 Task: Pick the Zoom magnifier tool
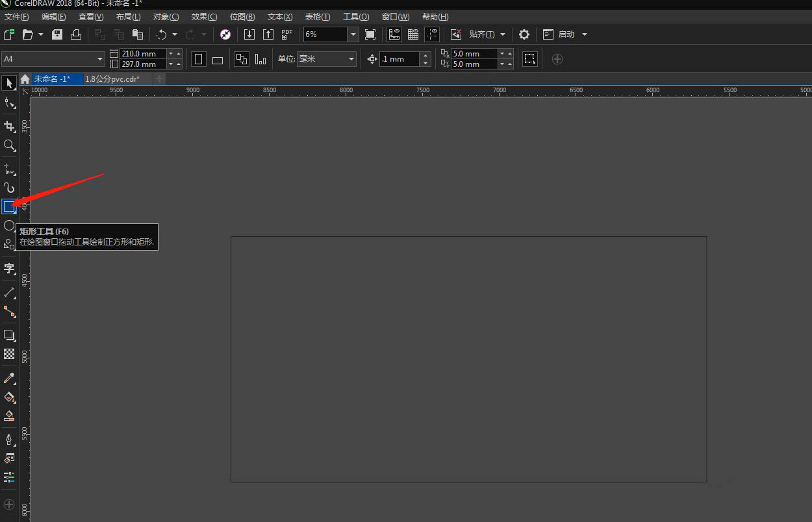(9, 145)
